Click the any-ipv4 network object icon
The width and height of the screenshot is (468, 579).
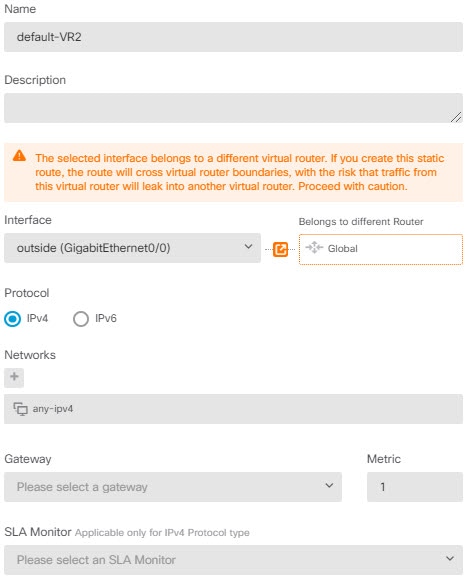pyautogui.click(x=21, y=409)
